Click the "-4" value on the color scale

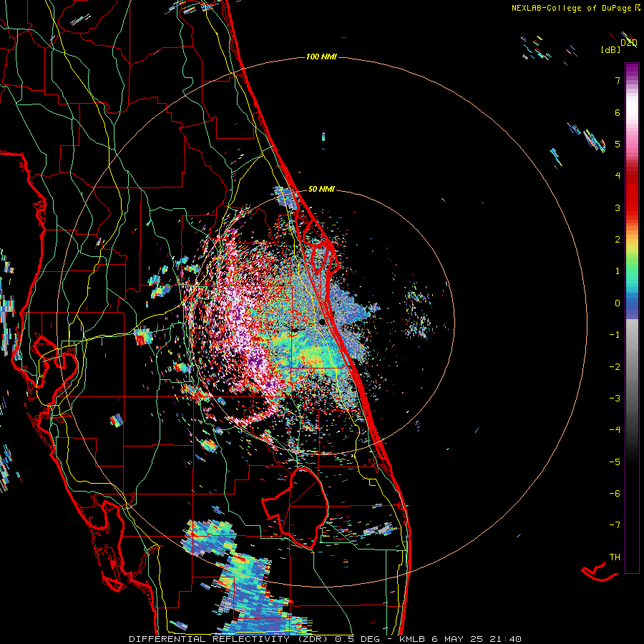click(615, 429)
